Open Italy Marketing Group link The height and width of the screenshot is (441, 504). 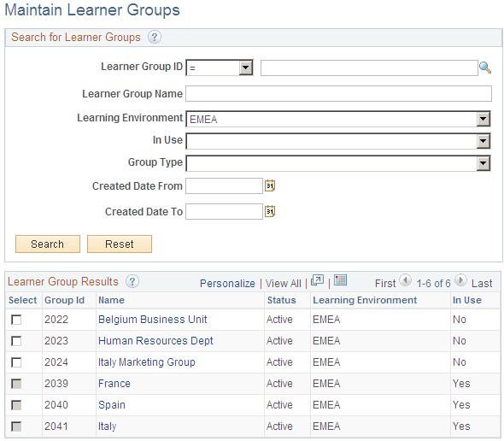(147, 362)
